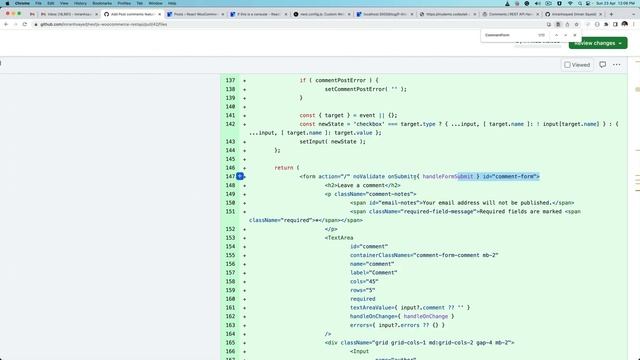Jump to next find-in-page match

point(565,35)
